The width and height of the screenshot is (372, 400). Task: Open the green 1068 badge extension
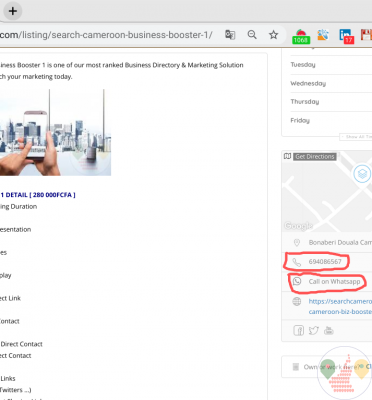pos(301,36)
